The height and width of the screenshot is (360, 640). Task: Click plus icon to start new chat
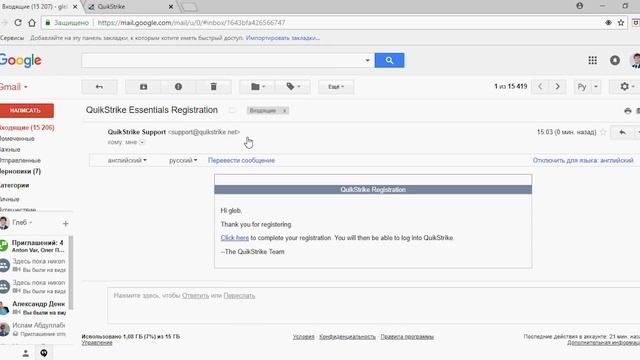pos(65,224)
